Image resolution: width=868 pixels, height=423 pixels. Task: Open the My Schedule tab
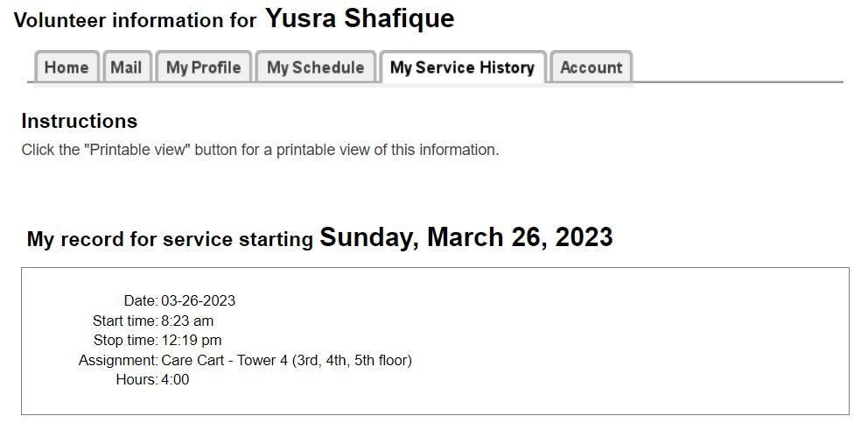315,67
